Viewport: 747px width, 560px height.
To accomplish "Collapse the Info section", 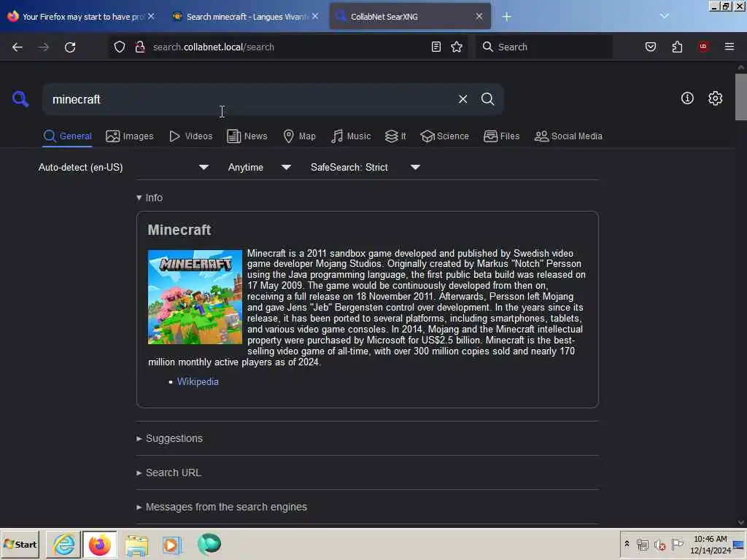I will (x=150, y=198).
